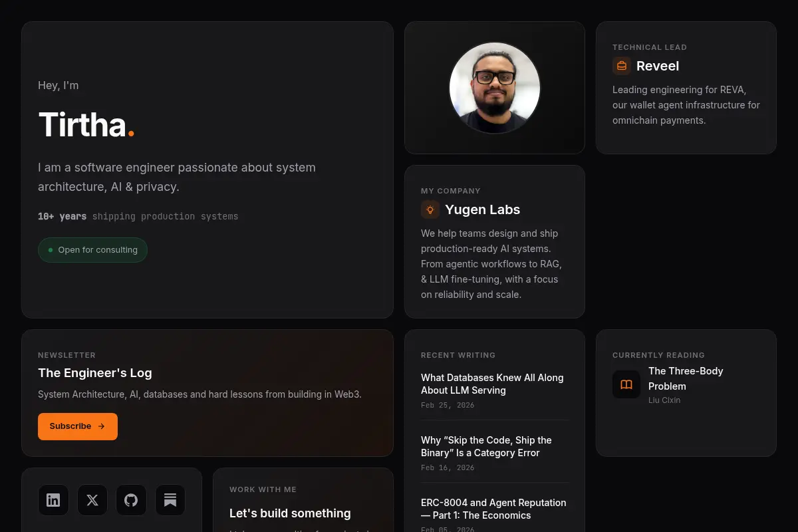Click the open-book icon for The Three-Body Problem

(626, 384)
